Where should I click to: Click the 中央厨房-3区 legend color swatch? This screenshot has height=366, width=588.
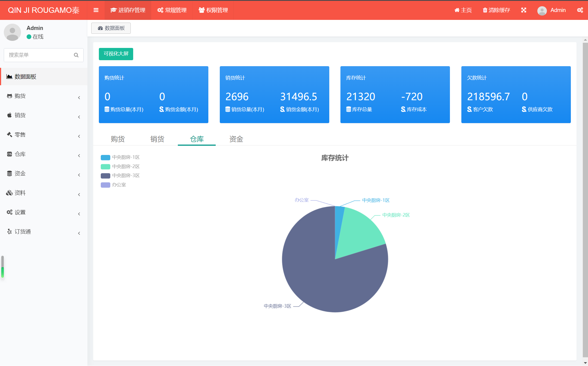[x=105, y=176]
